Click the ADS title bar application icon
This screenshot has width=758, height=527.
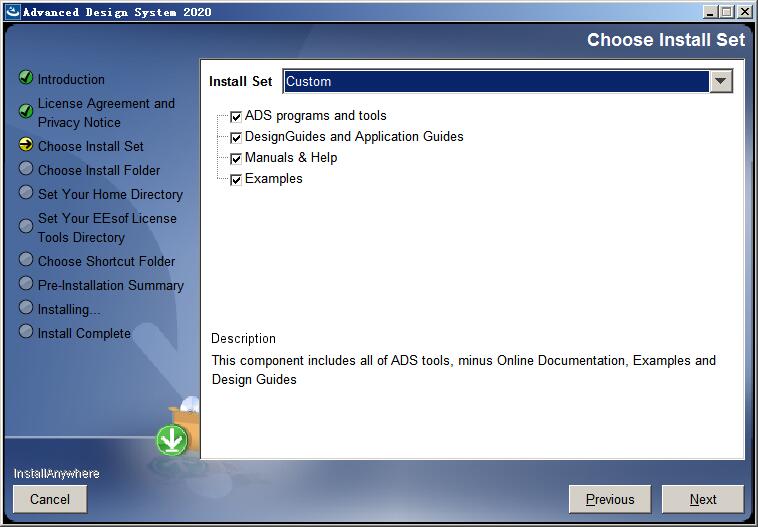(x=13, y=12)
